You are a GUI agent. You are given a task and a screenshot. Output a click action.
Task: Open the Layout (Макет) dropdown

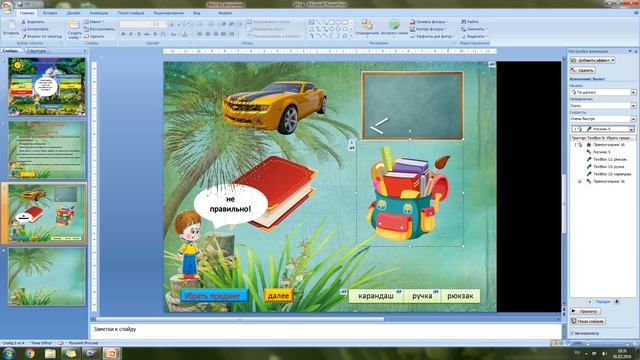pos(94,22)
